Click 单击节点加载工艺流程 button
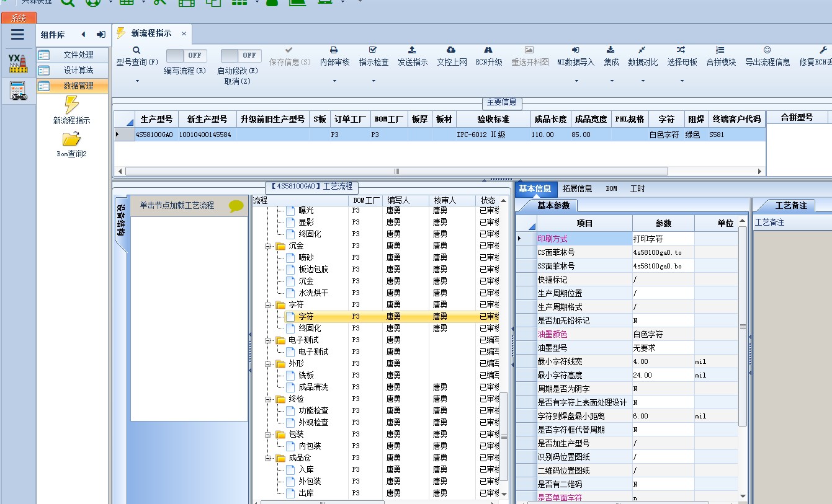Viewport: 832px width, 504px height. click(189, 206)
